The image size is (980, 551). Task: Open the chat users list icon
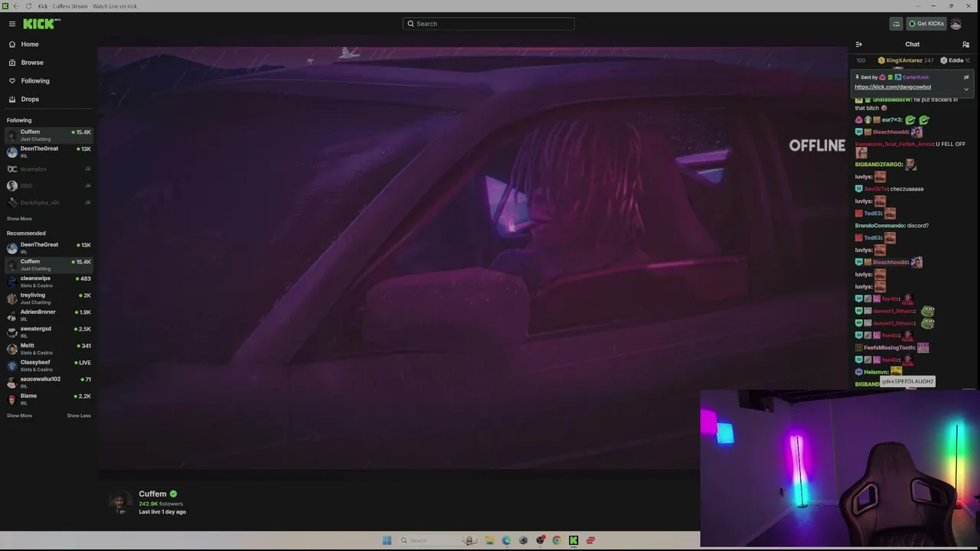pyautogui.click(x=966, y=44)
